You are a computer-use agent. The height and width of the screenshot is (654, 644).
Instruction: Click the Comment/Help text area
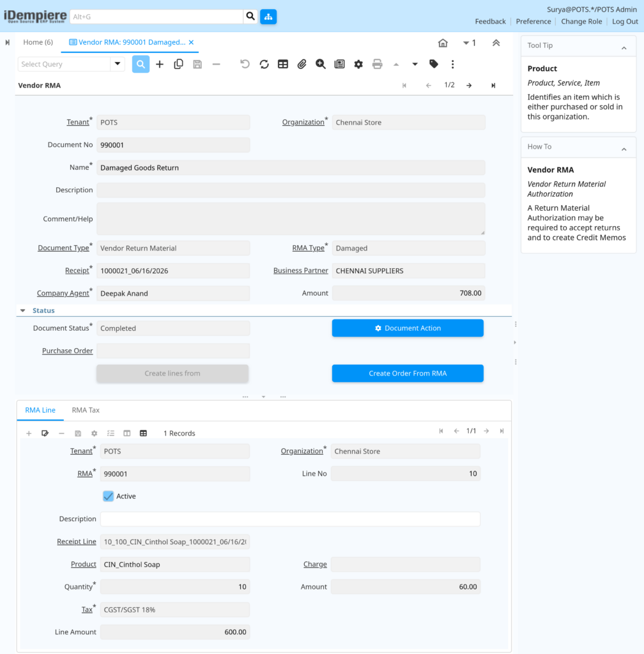pyautogui.click(x=291, y=219)
